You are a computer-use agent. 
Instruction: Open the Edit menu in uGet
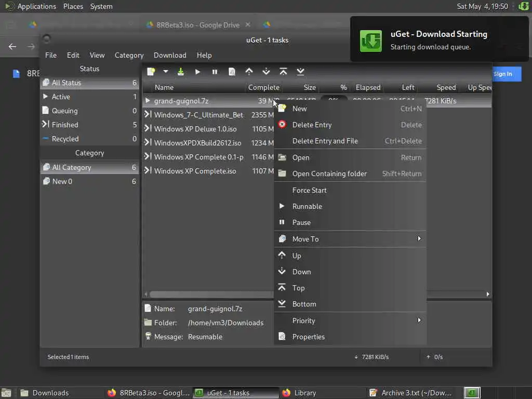73,55
